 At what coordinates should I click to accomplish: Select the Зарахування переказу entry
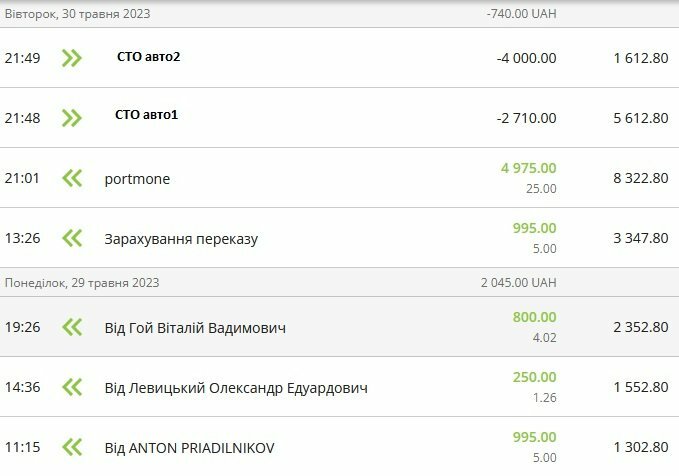coord(181,239)
